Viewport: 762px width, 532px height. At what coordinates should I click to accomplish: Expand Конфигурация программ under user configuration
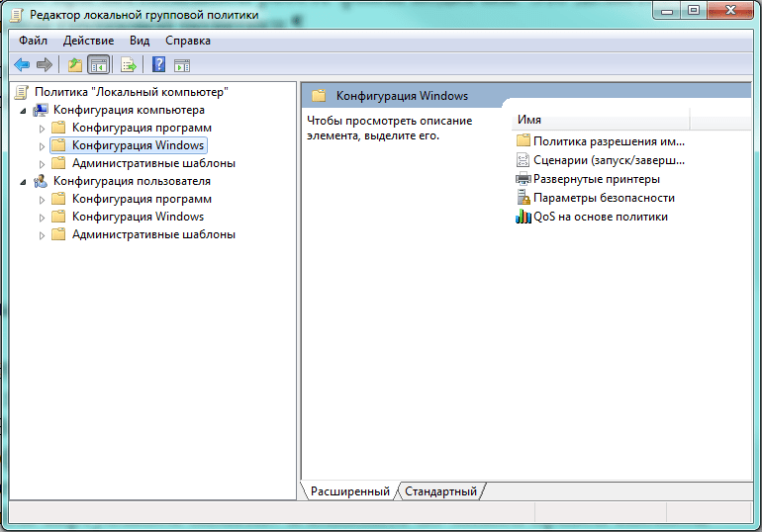click(42, 200)
